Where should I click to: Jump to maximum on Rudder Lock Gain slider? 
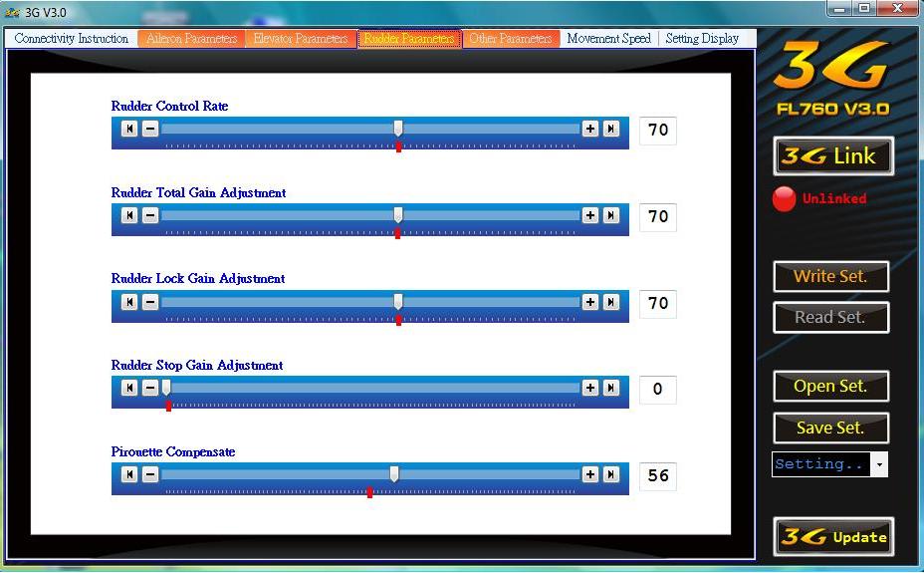pos(611,302)
